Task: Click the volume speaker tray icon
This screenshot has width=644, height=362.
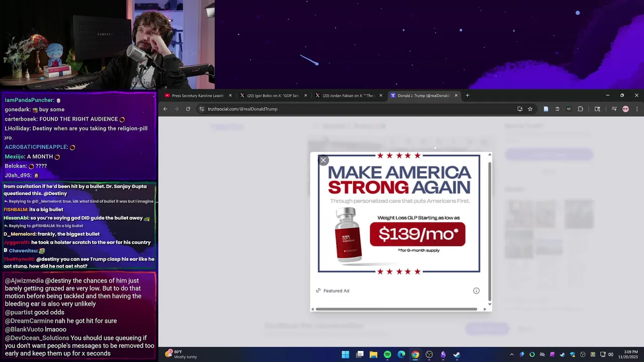Action: click(610, 354)
